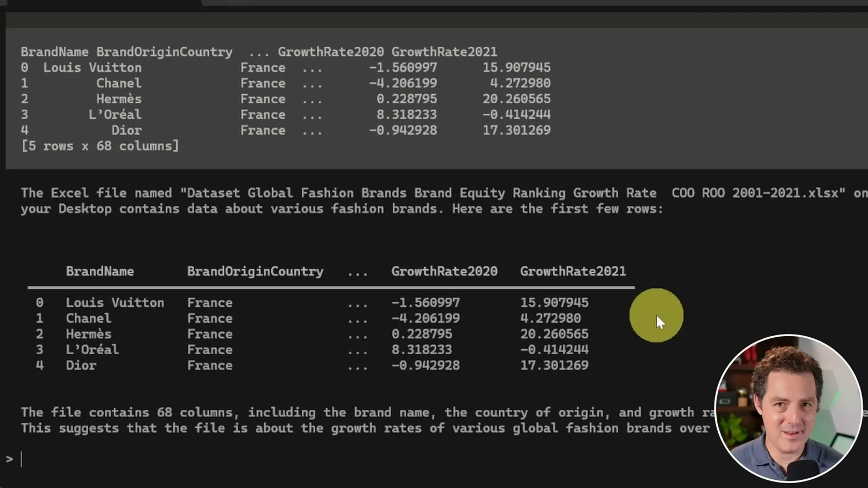
Task: Click "-0.942928" in the raw pandas output
Action: pos(403,131)
